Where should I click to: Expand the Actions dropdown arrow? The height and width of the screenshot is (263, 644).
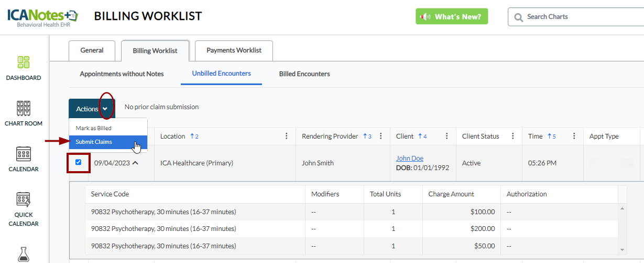[x=105, y=109]
